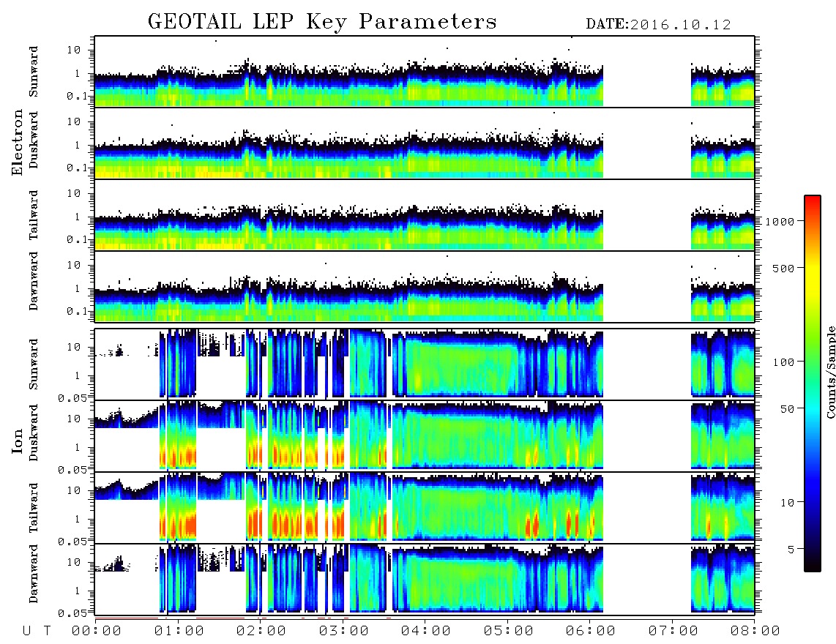Image resolution: width=836 pixels, height=644 pixels.
Task: Select the Electron "Tailward" panel label
Action: (34, 215)
